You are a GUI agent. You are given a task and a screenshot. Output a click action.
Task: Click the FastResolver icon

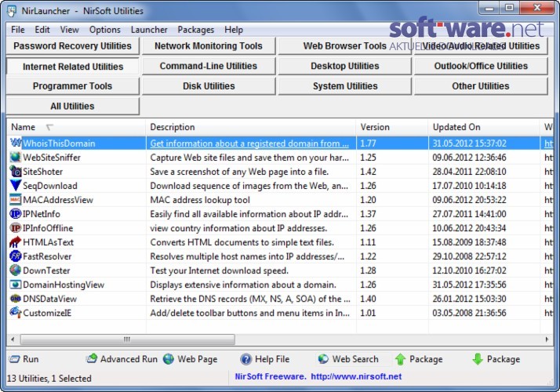[16, 256]
